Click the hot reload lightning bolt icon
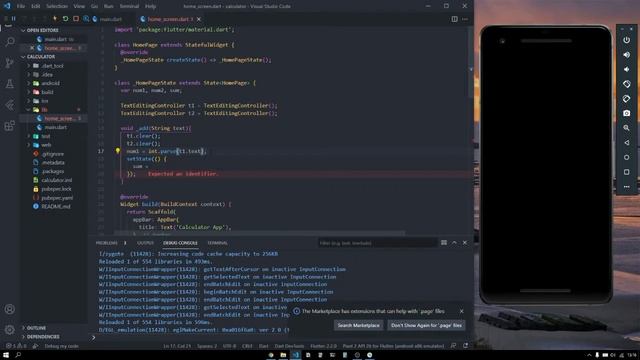The height and width of the screenshot is (360, 640). [55, 19]
